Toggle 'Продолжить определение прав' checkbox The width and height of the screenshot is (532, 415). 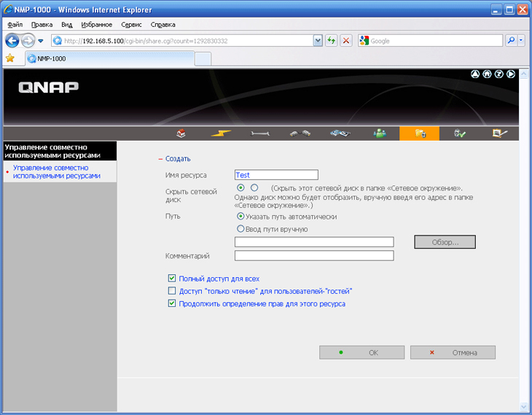coord(172,303)
